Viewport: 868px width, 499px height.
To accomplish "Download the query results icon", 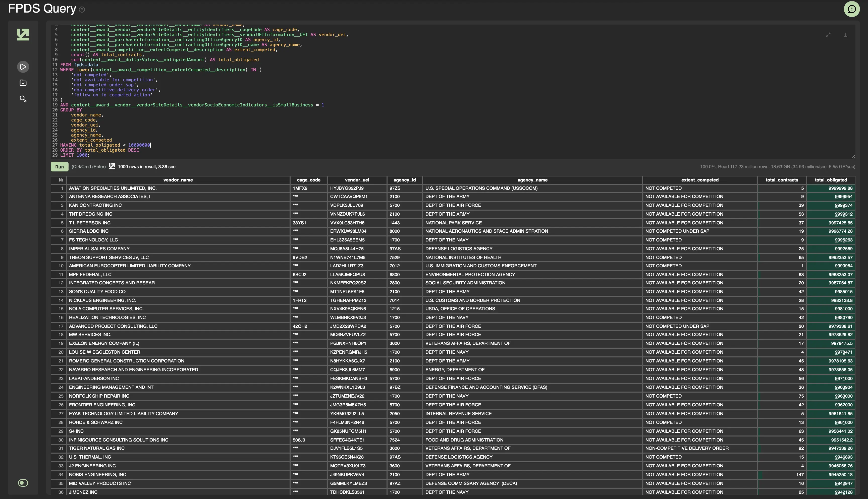I will pos(845,35).
